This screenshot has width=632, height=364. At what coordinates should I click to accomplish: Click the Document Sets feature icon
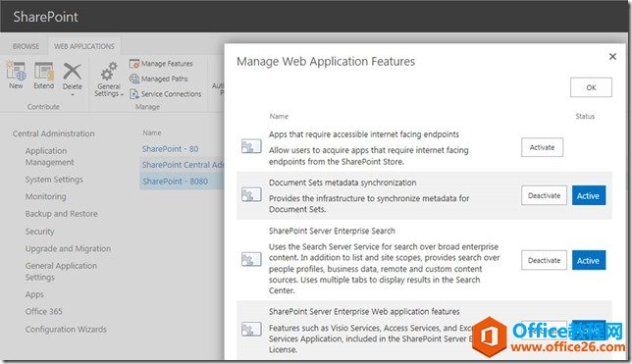point(251,195)
